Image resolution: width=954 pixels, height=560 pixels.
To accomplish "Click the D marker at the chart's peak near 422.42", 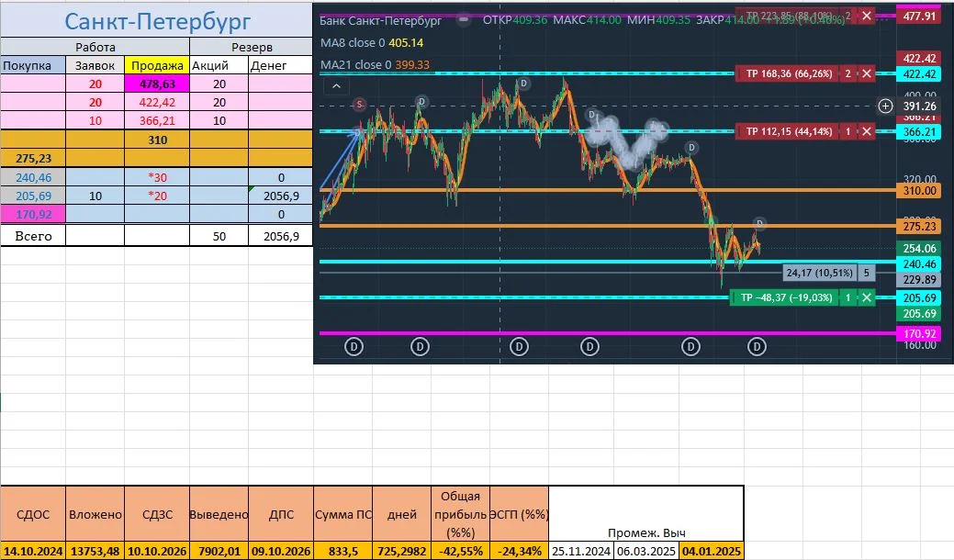I will (x=523, y=84).
